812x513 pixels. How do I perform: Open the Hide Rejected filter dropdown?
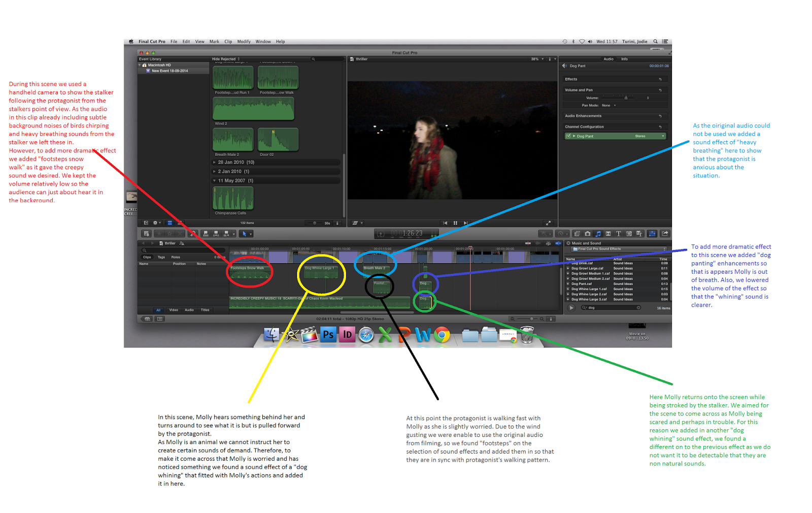[226, 59]
